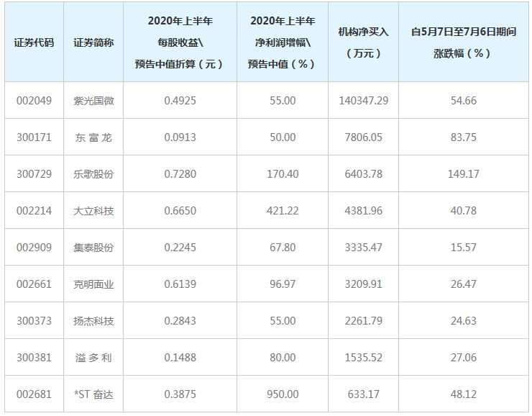Click net buy value 140347.29
The height and width of the screenshot is (416, 532).
click(363, 101)
